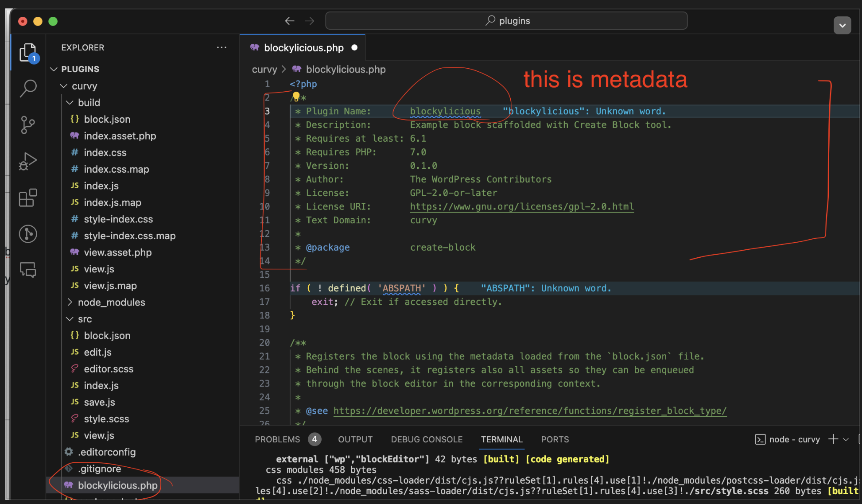Screen dimensions: 862x504
Task: Click line number 16 in the gutter
Action: tap(264, 288)
